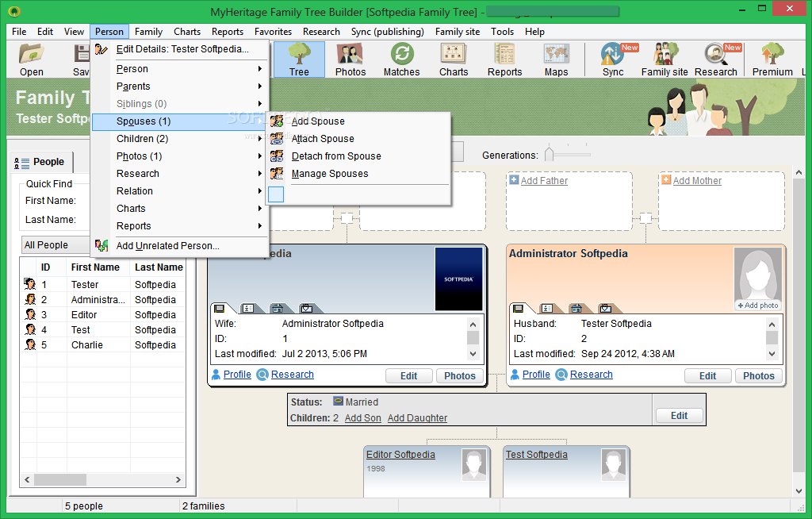Open the All People filter dropdown
Image resolution: width=812 pixels, height=519 pixels.
coord(56,244)
